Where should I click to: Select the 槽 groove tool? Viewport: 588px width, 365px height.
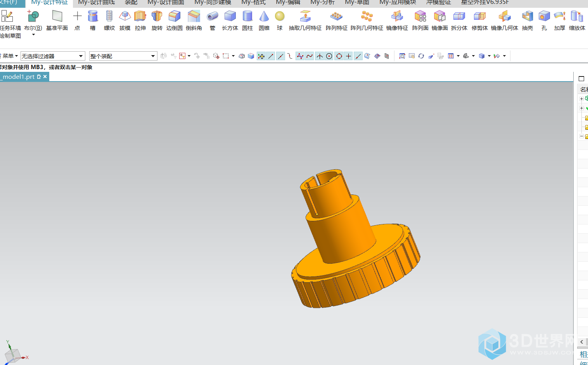(93, 21)
